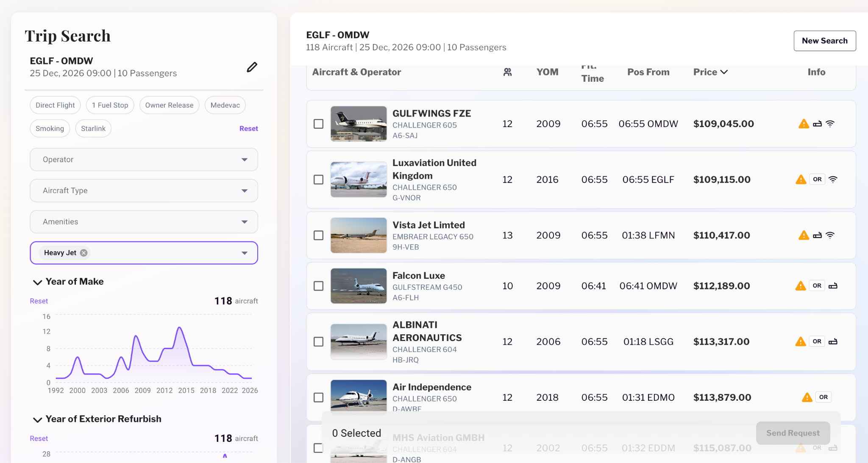Click warning icon in Falcon Luxe row
This screenshot has width=868, height=463.
[x=800, y=286]
